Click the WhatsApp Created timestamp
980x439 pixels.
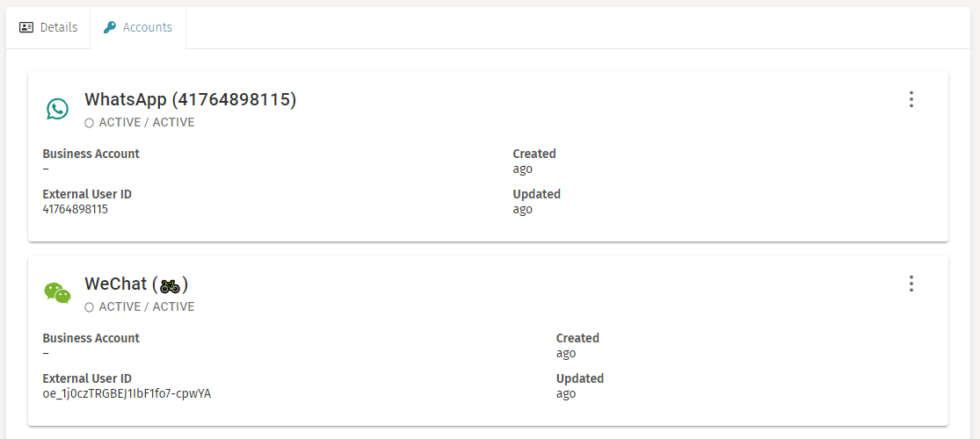click(523, 169)
